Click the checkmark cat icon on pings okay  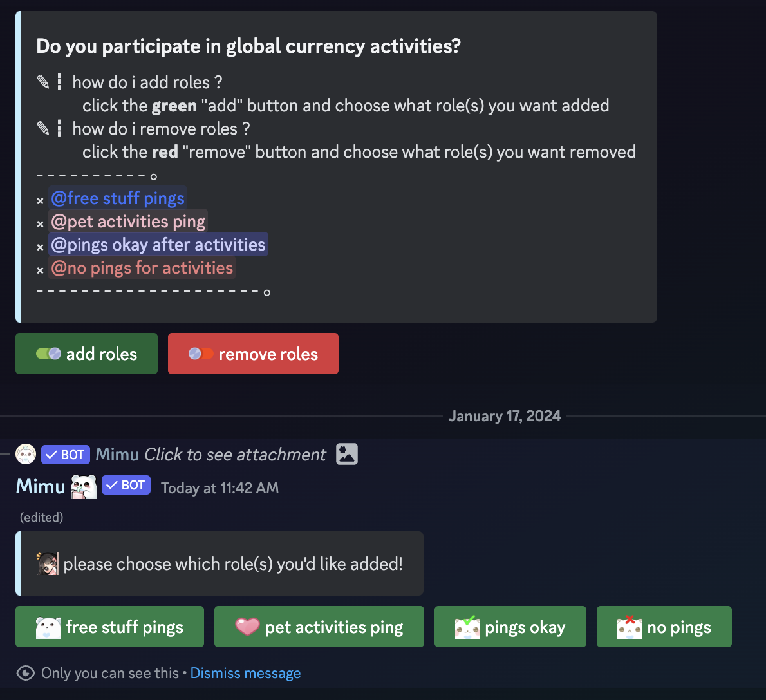(x=467, y=627)
